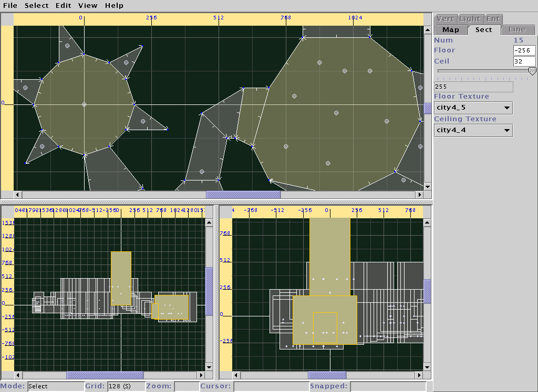Open the View menu
Viewport: 538px width, 392px height.
88,6
